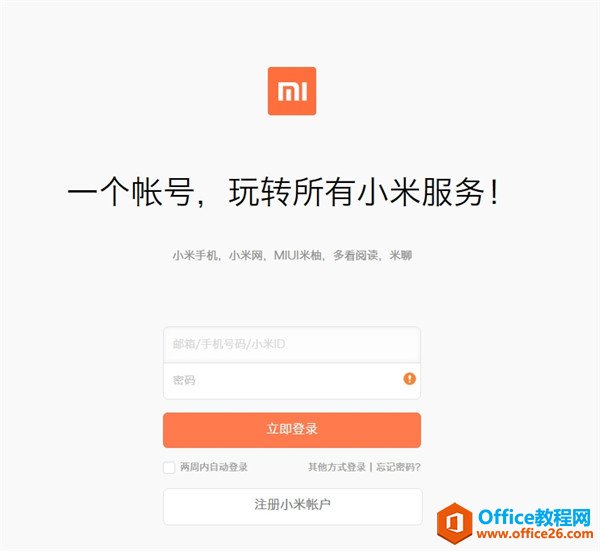
Task: Click the orange warning icon in password field
Action: click(x=409, y=379)
